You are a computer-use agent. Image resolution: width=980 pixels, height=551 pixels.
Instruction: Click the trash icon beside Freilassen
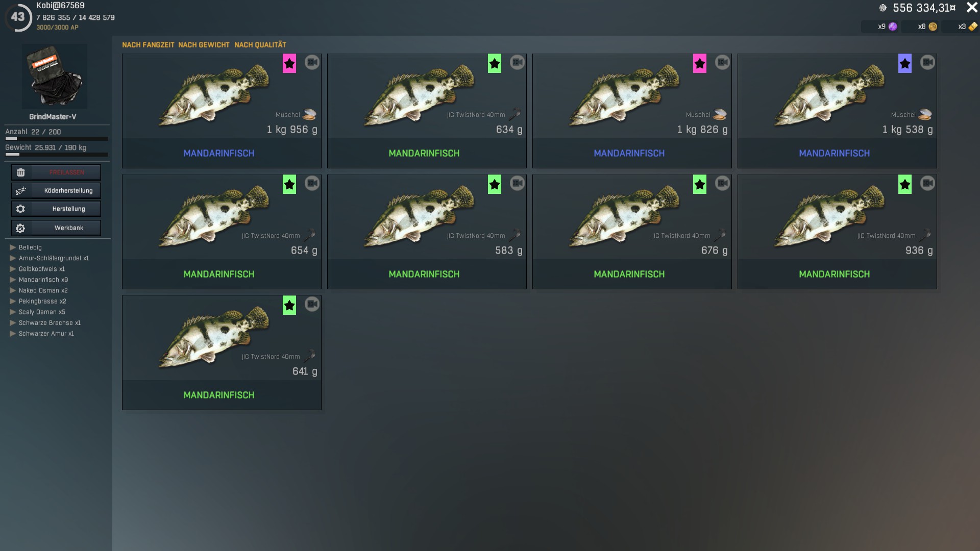tap(20, 172)
